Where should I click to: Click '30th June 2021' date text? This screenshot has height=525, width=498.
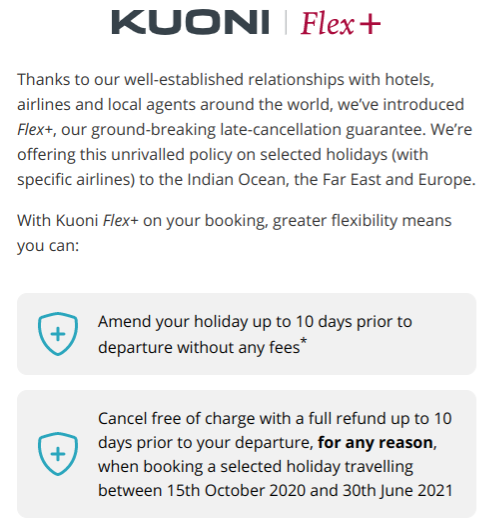[398, 491]
